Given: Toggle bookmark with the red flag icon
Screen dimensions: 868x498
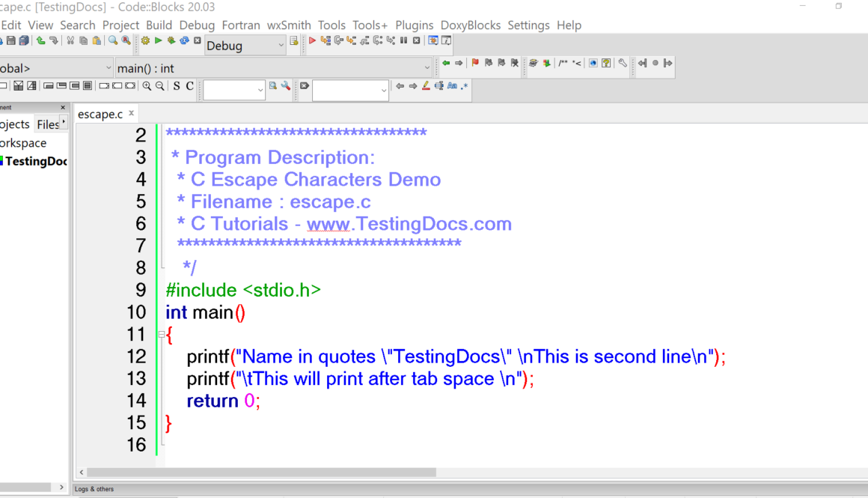Looking at the screenshot, I should (475, 64).
